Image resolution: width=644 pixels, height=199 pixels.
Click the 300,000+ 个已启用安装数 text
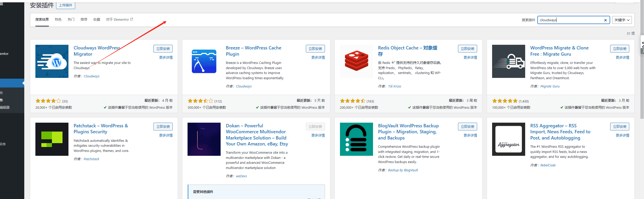(207, 108)
